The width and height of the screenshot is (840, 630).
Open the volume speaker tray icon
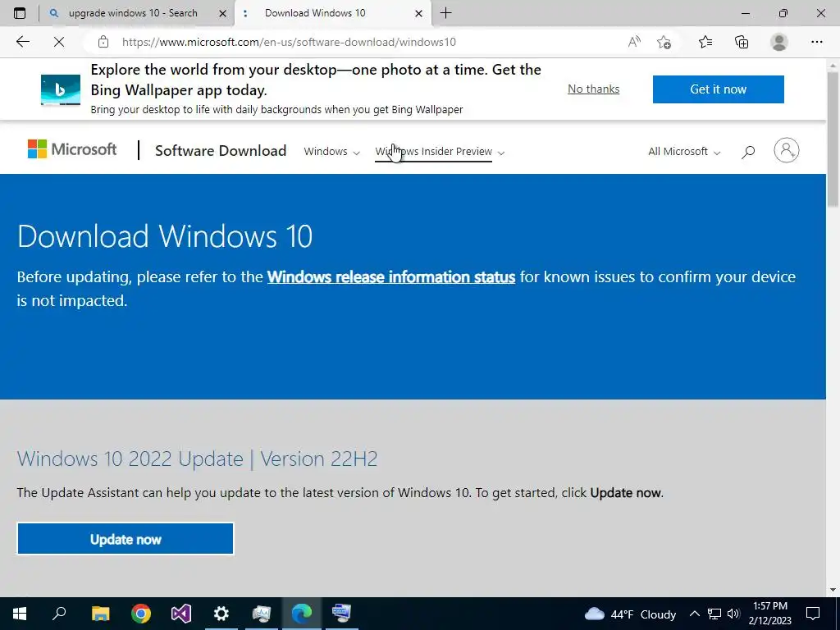[733, 614]
